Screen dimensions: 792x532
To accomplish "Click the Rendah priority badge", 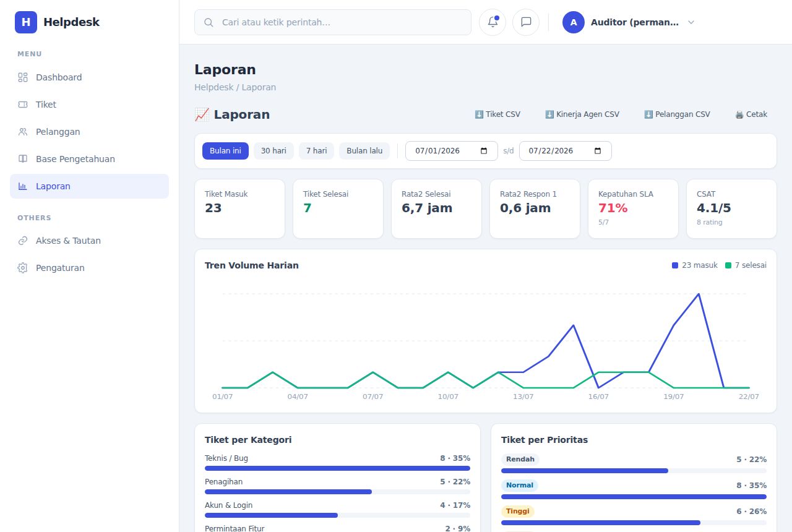I will click(520, 460).
